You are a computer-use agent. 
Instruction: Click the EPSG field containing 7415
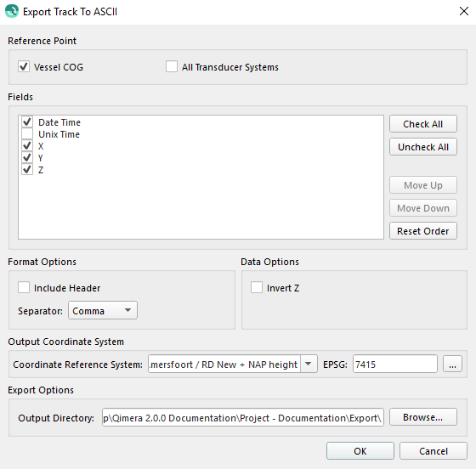pos(395,364)
